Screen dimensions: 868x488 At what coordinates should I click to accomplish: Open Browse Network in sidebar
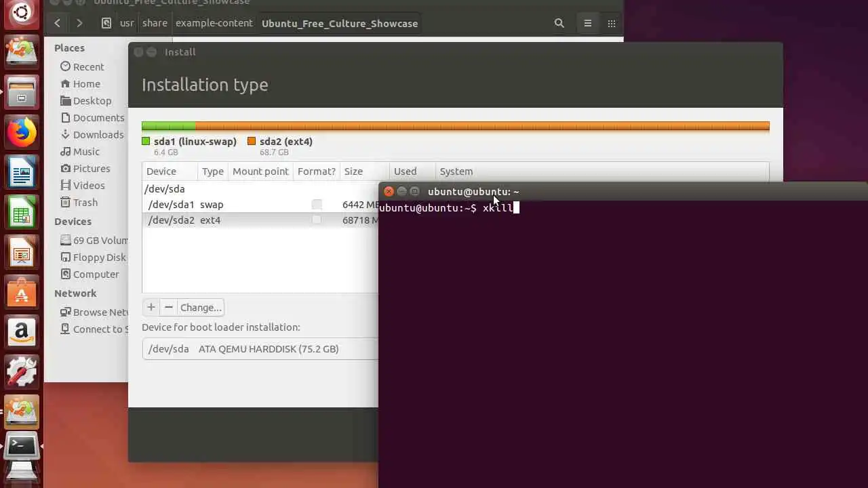pyautogui.click(x=94, y=312)
